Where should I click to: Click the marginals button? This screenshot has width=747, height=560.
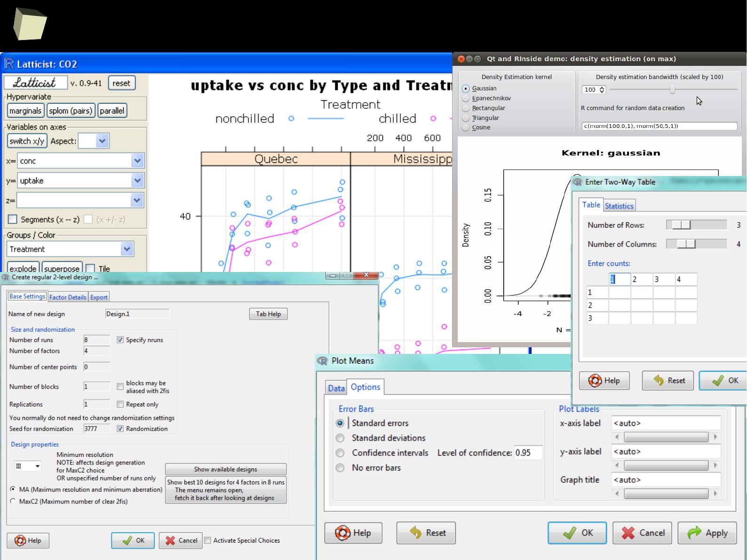click(25, 111)
